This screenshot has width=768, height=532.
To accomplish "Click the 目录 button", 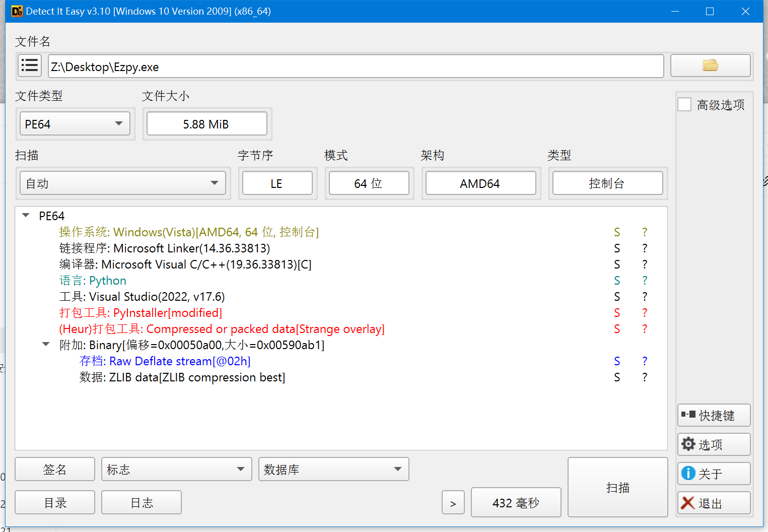I will pos(55,503).
